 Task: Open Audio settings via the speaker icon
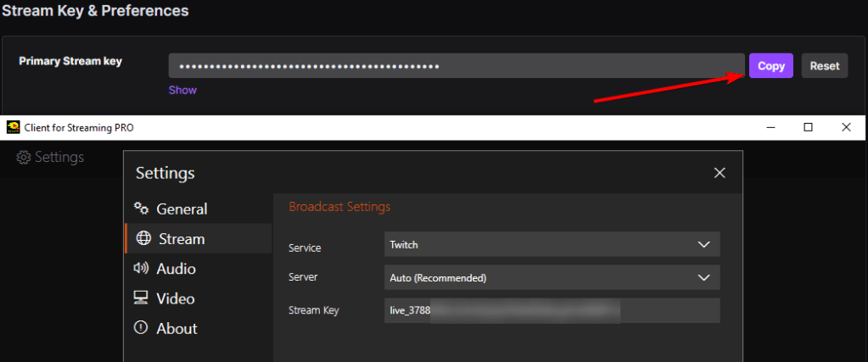[x=142, y=269]
